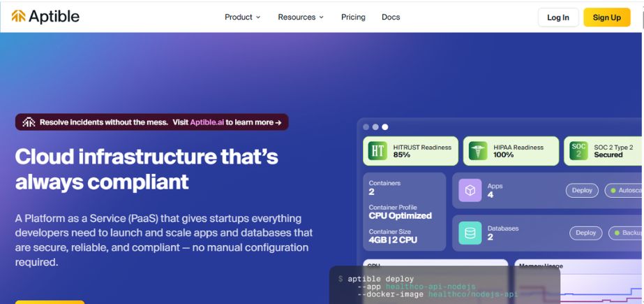Click Deploy in the Apps row
The image size is (644, 304).
pos(582,191)
